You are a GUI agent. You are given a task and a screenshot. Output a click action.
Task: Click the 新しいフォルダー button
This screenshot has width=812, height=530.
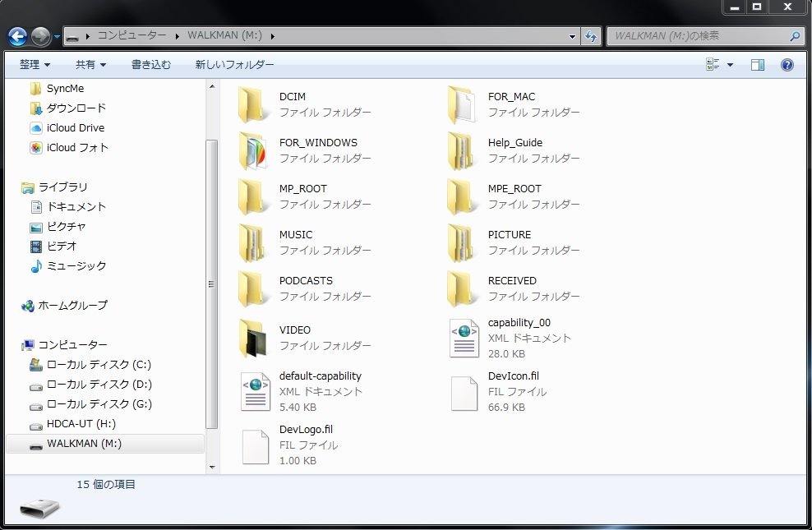click(234, 65)
